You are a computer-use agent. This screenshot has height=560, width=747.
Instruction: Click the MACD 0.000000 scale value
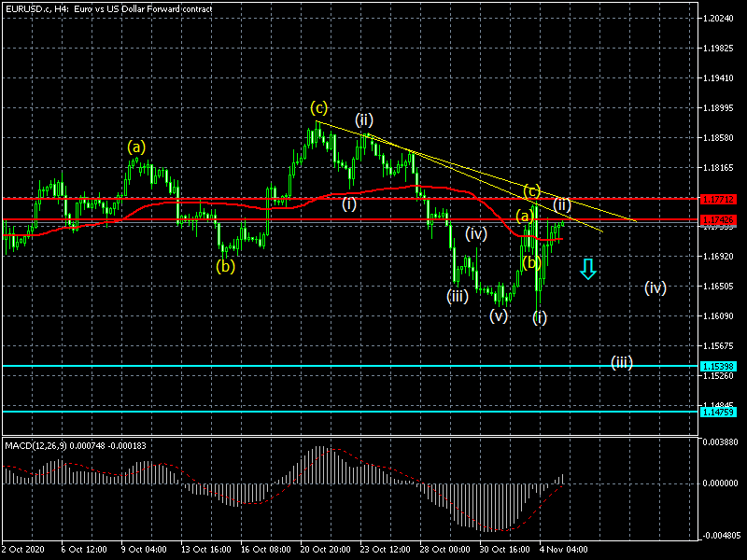[720, 483]
